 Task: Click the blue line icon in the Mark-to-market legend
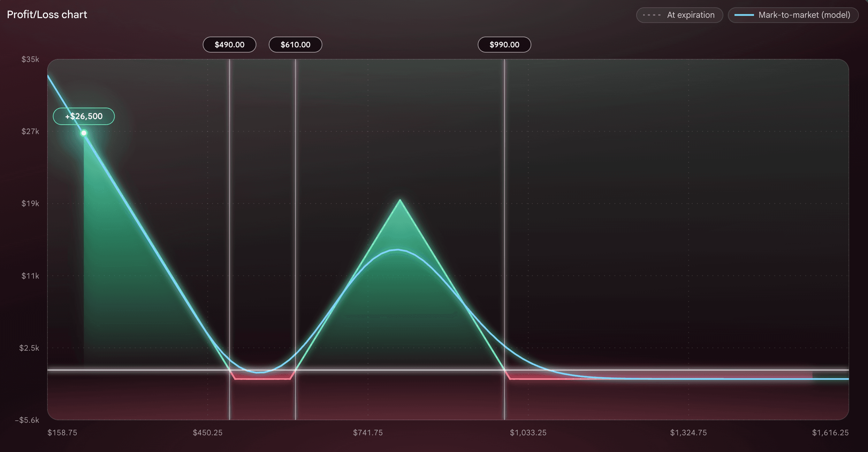pyautogui.click(x=744, y=15)
